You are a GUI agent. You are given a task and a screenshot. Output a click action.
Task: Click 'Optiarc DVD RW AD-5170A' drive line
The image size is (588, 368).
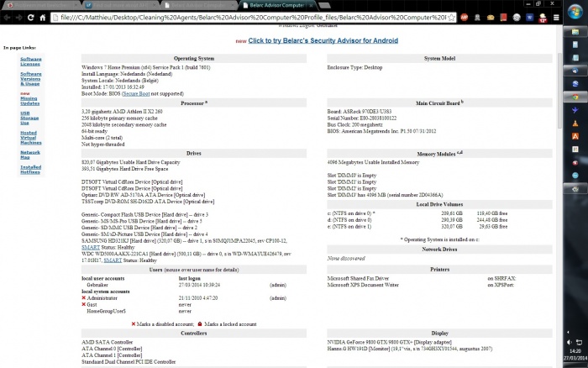pos(143,195)
